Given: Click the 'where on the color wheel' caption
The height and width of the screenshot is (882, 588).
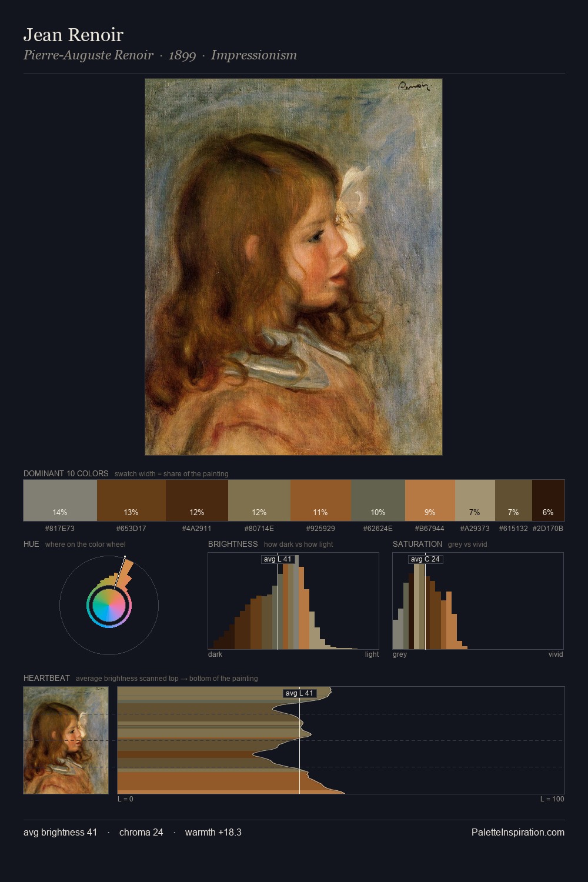Looking at the screenshot, I should (85, 544).
